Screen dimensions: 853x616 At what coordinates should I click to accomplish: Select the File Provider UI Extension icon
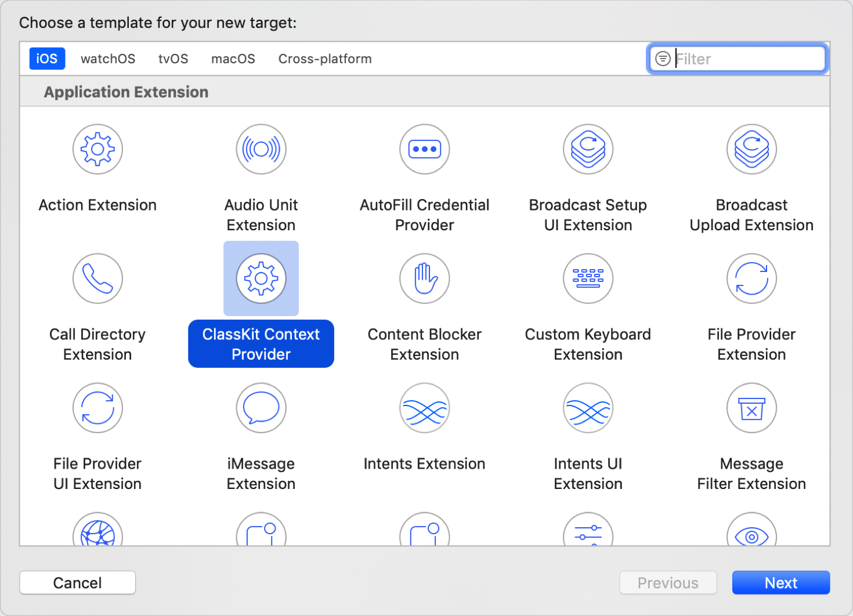(x=97, y=408)
